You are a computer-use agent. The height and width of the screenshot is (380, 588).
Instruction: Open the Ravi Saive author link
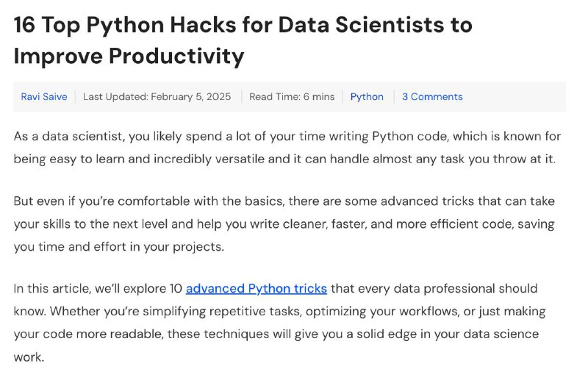[x=44, y=97]
